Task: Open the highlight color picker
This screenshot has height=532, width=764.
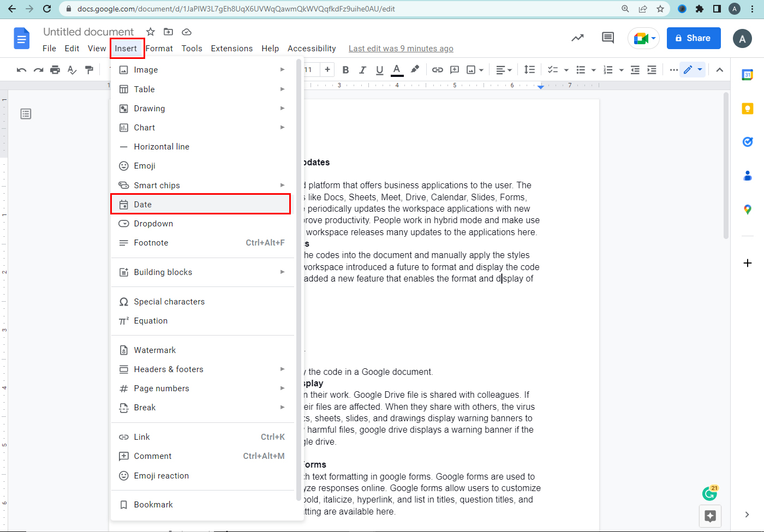Action: click(x=415, y=69)
